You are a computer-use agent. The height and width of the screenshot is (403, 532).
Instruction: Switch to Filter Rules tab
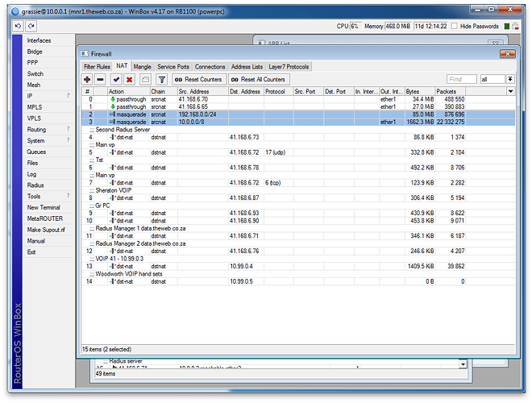pos(97,67)
